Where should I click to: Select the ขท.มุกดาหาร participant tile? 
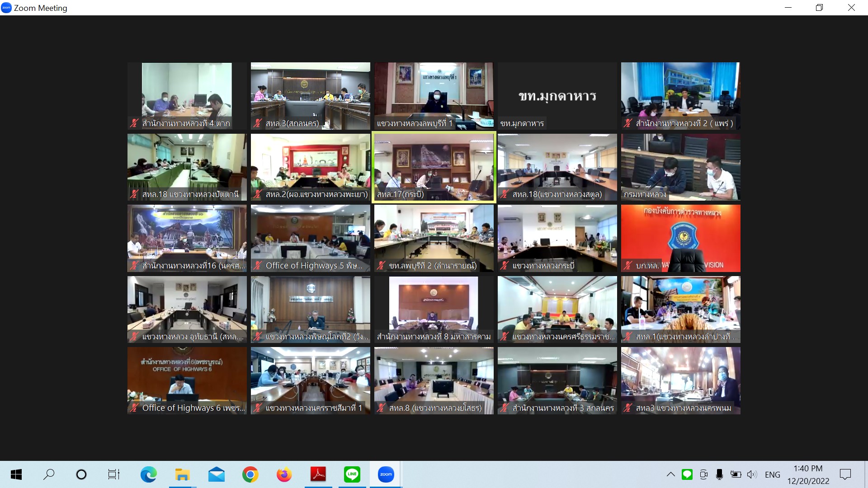coord(557,96)
